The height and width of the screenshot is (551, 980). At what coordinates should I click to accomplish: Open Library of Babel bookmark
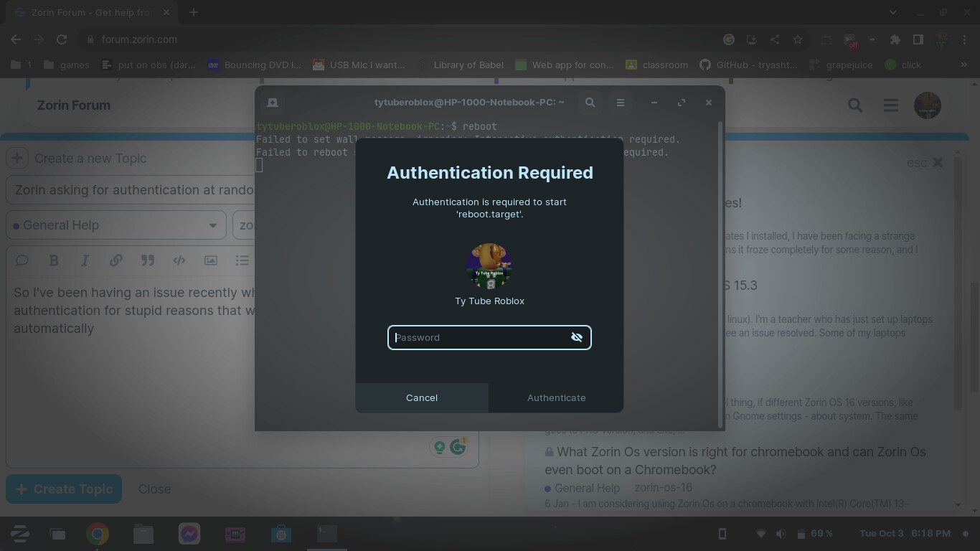click(x=461, y=65)
